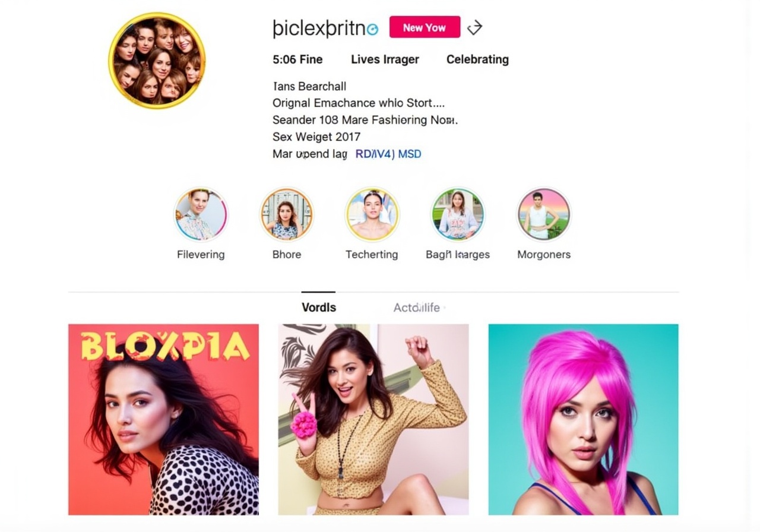Open the Bhore story highlight
The width and height of the screenshot is (760, 532).
pos(287,214)
